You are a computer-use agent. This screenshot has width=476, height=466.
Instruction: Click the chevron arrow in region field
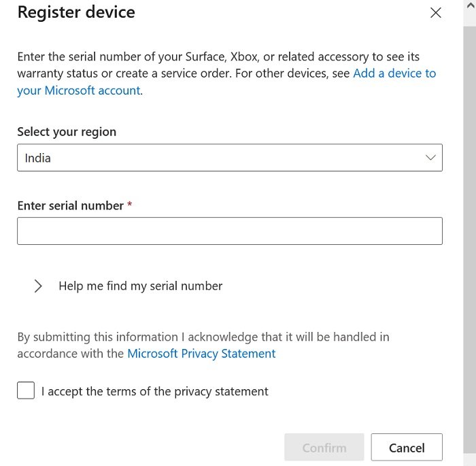[430, 158]
